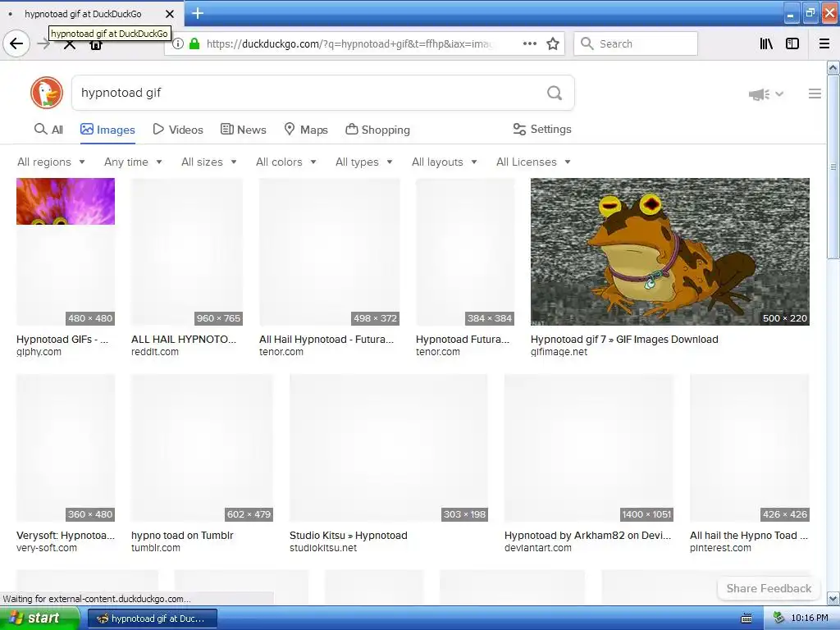Click the keyboard icon in system tray
This screenshot has width=840, height=630.
(746, 619)
